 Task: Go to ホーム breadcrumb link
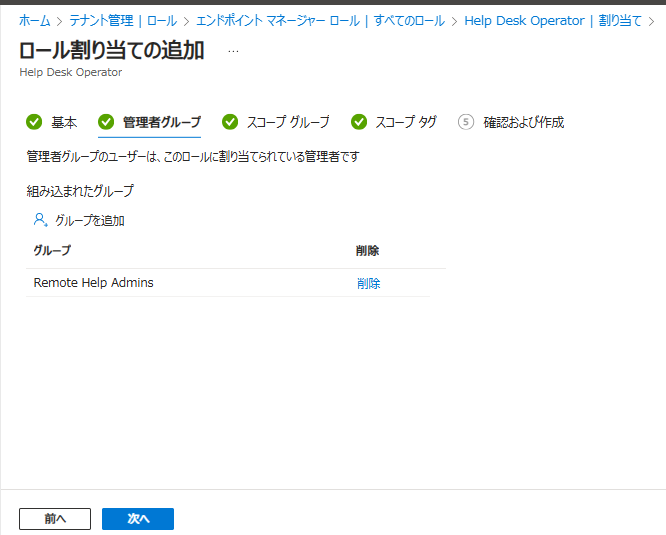[x=34, y=20]
